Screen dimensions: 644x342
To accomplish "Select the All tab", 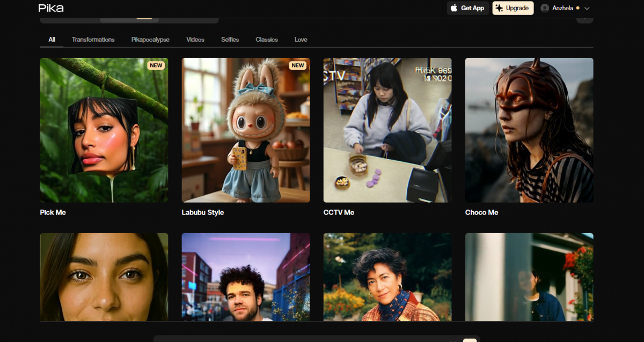I will pos(52,40).
